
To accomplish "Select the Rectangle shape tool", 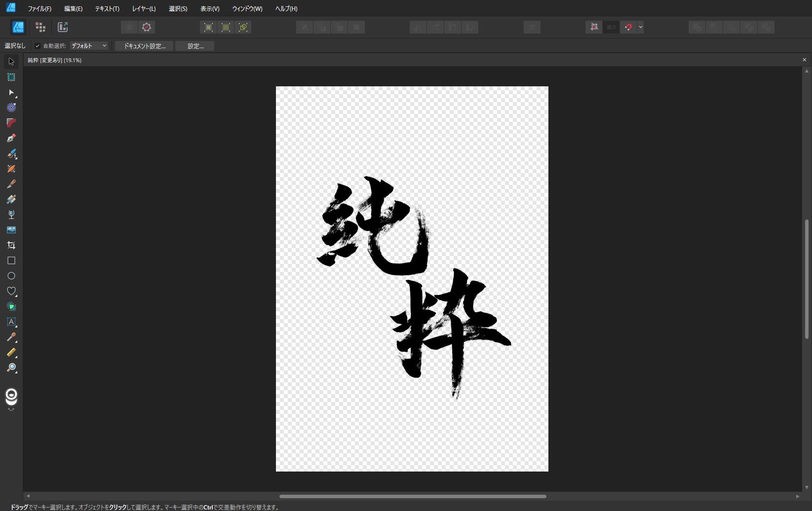I will [11, 260].
